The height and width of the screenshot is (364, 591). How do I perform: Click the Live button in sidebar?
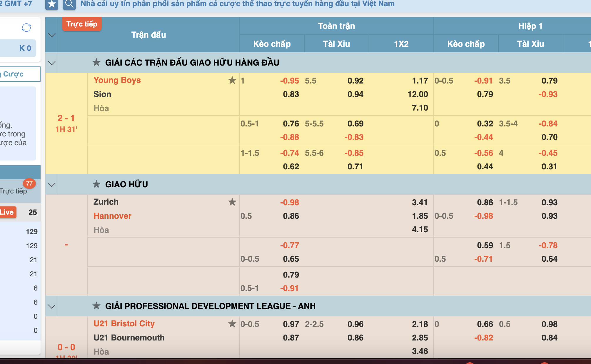tap(7, 212)
